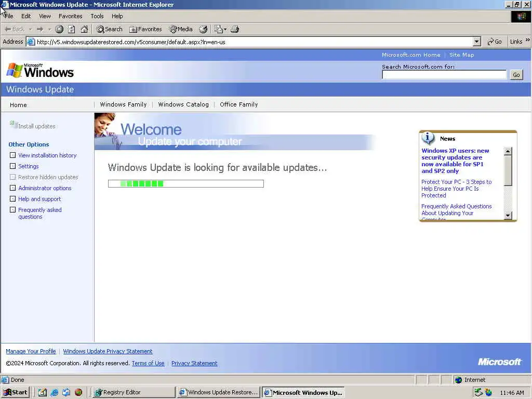Click box icon beside Administrator options

[12, 188]
